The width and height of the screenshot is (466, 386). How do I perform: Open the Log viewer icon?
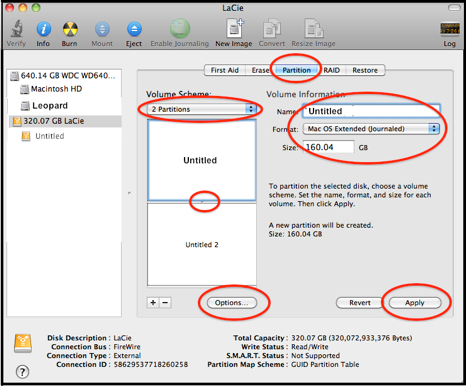[450, 29]
